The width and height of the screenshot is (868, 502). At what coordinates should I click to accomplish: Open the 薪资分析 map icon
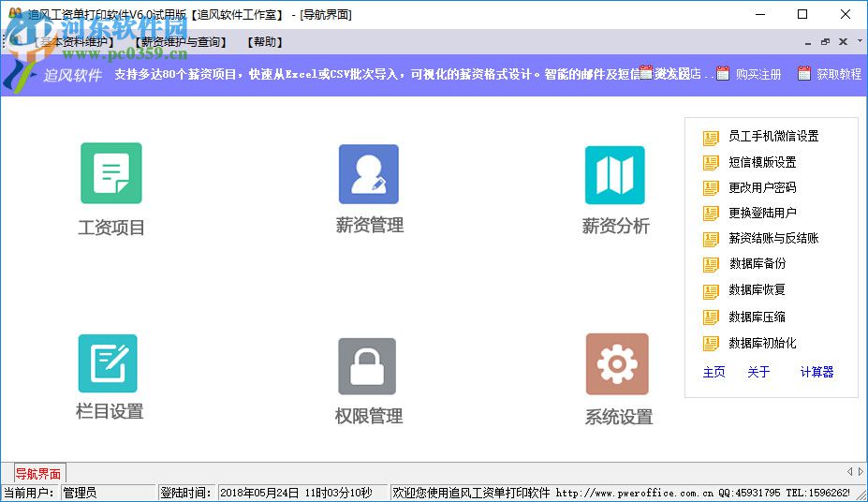coord(615,175)
